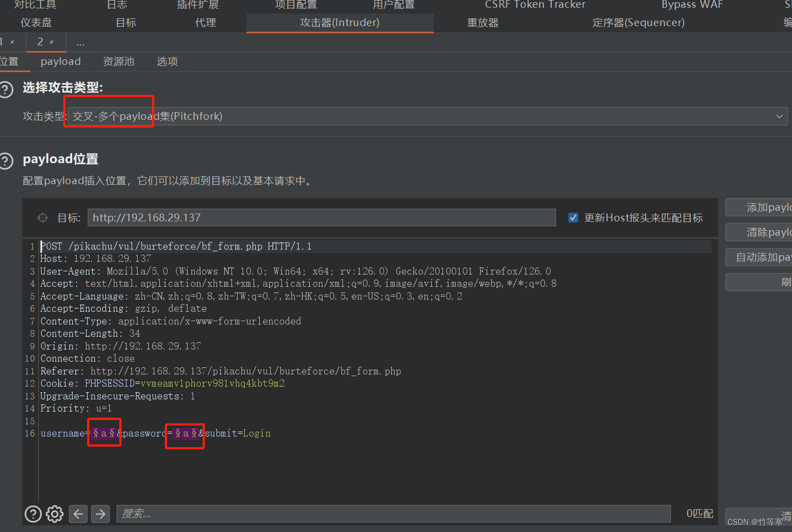792x532 pixels.
Task: Click the User-Agent header line
Action: (295, 271)
